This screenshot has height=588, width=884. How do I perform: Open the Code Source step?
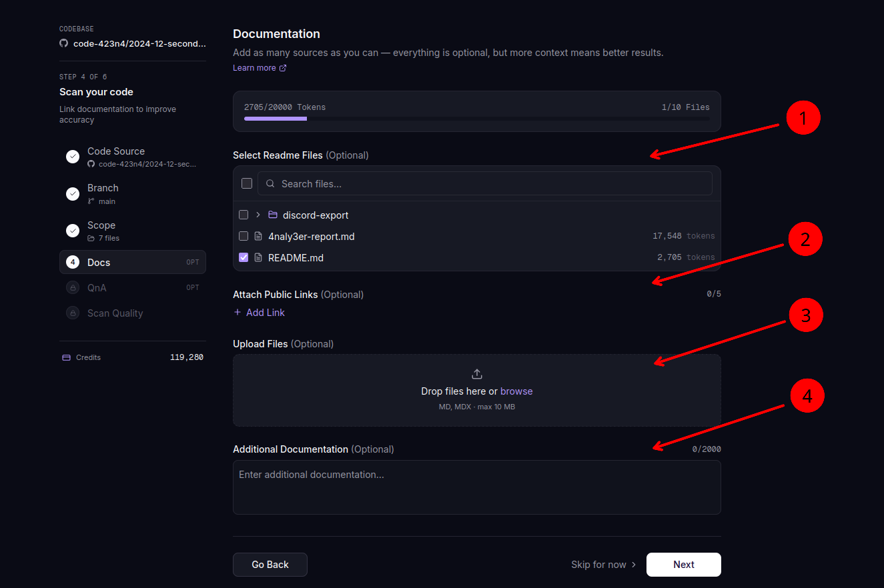(x=133, y=157)
